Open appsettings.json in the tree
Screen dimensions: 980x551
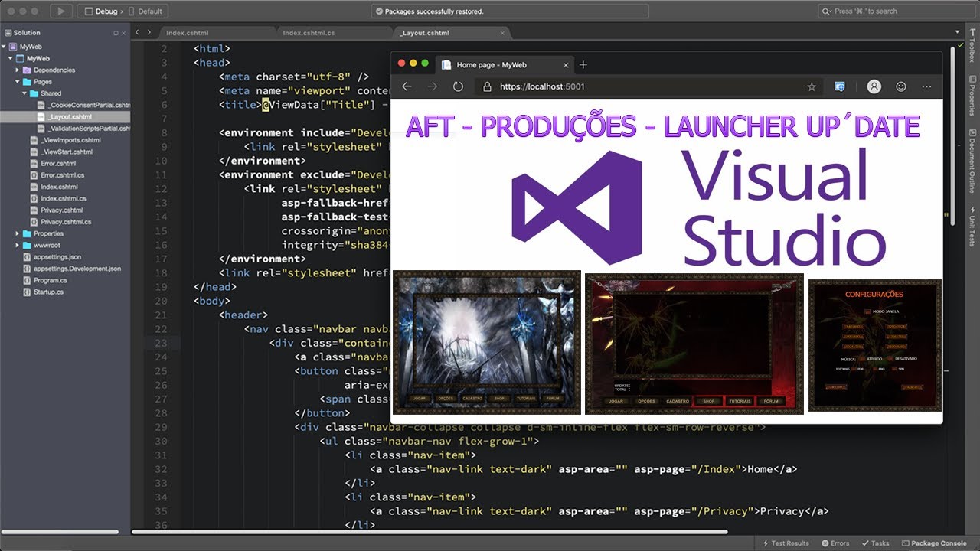(57, 257)
